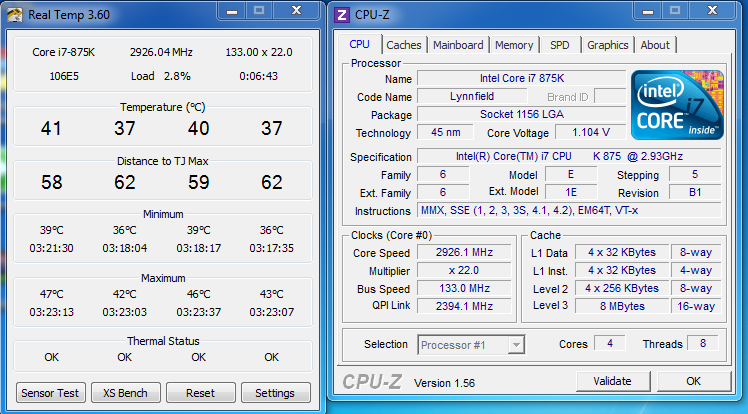Click the CPUID 106E5 text
The height and width of the screenshot is (414, 748).
[x=64, y=76]
